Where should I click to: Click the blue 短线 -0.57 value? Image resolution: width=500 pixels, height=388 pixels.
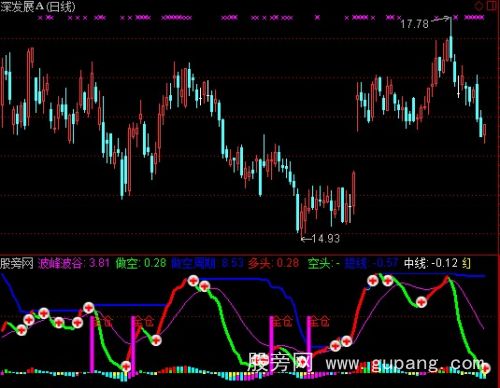point(371,263)
